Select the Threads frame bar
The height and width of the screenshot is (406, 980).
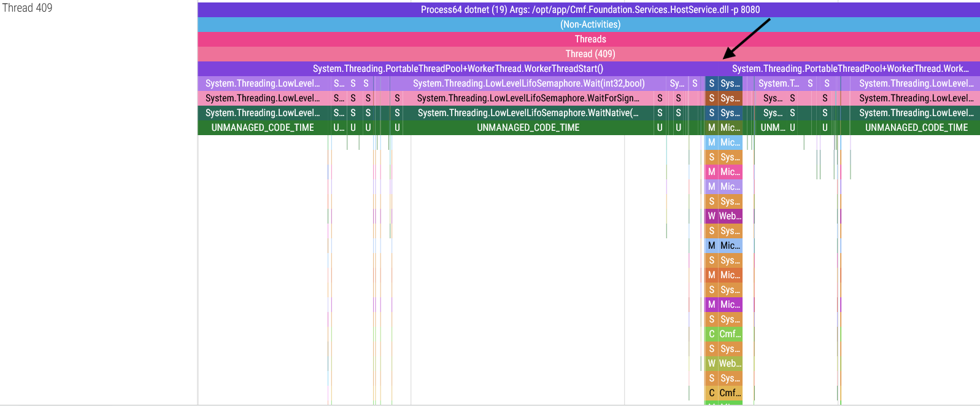point(589,39)
